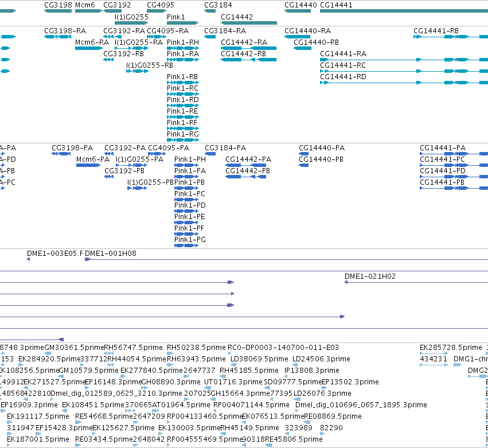Screen dimensions: 488x448
Task: Click the DME1-001H08 clone label
Action: (x=111, y=253)
